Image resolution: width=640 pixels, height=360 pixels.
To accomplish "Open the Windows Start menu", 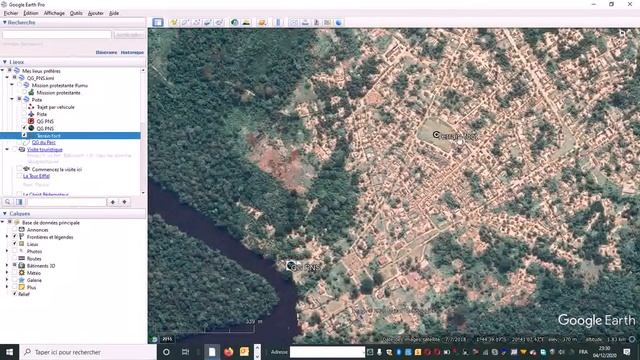I will pyautogui.click(x=9, y=352).
